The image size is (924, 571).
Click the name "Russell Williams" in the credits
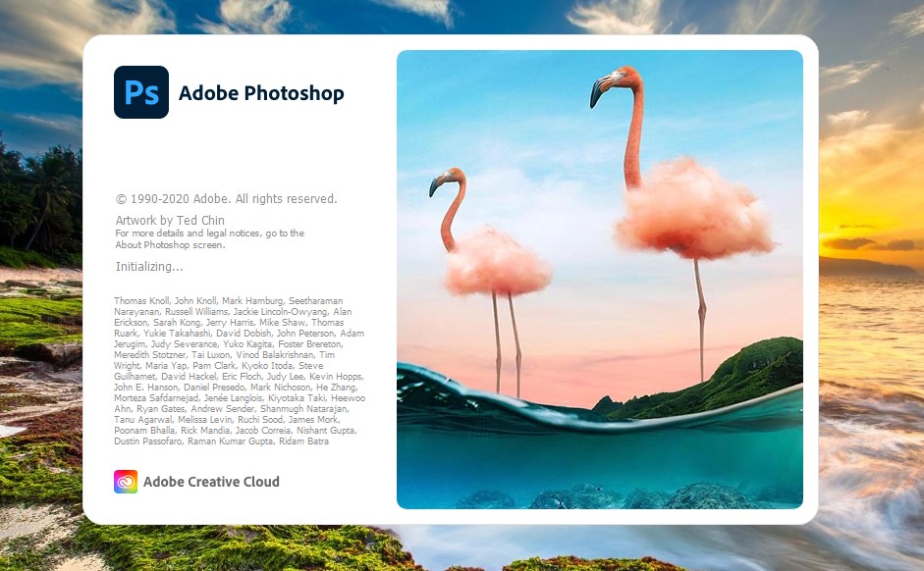196,311
